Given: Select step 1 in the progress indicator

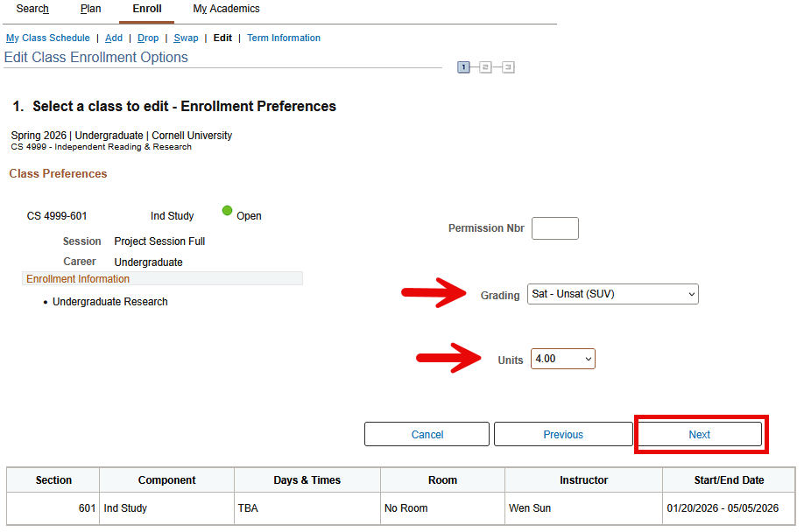Looking at the screenshot, I should pos(463,66).
